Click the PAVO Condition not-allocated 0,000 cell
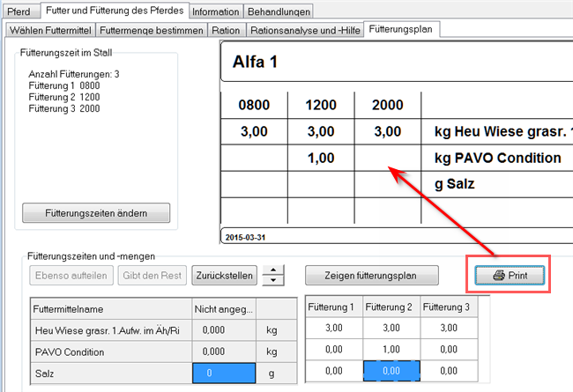 (x=224, y=351)
